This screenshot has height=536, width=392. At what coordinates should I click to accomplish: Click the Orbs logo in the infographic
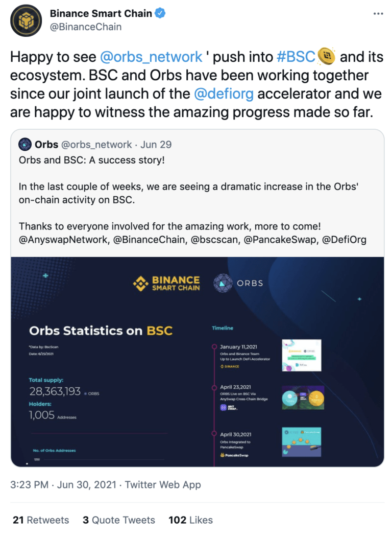(238, 283)
